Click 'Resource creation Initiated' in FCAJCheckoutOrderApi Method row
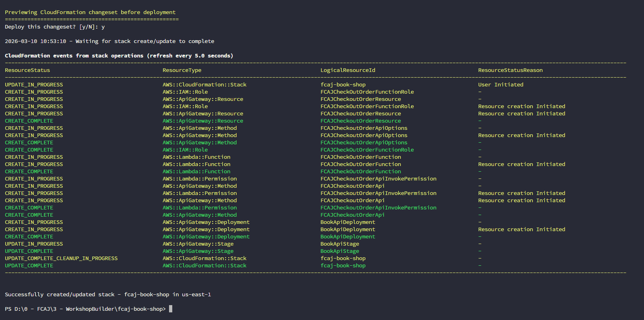 coord(522,200)
